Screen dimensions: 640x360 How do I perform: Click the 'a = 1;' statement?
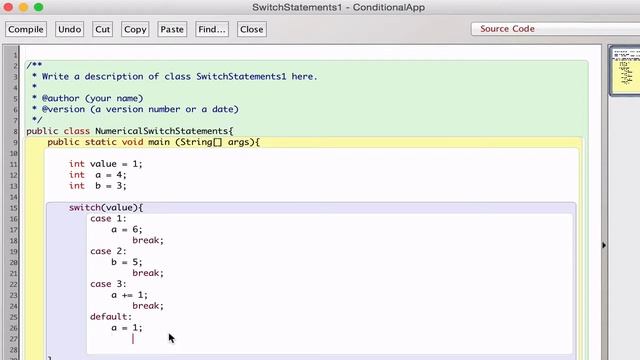[x=127, y=328]
